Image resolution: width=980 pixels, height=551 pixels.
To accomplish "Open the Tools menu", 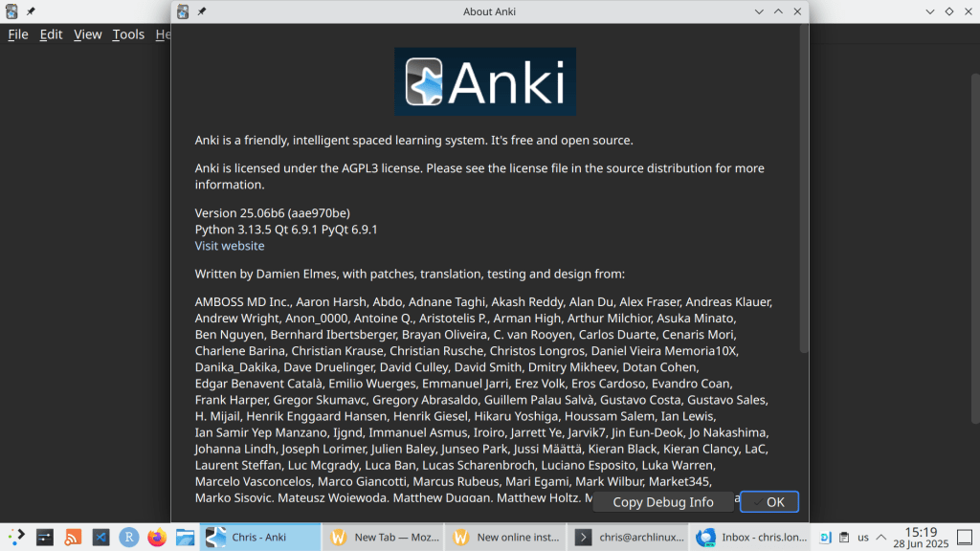I will point(128,34).
